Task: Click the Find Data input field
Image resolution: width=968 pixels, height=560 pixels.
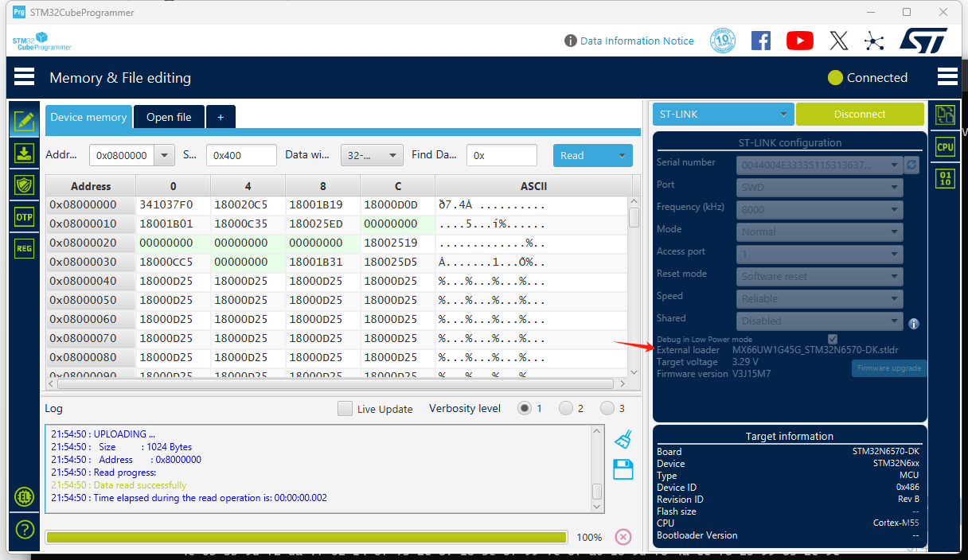Action: coord(502,156)
